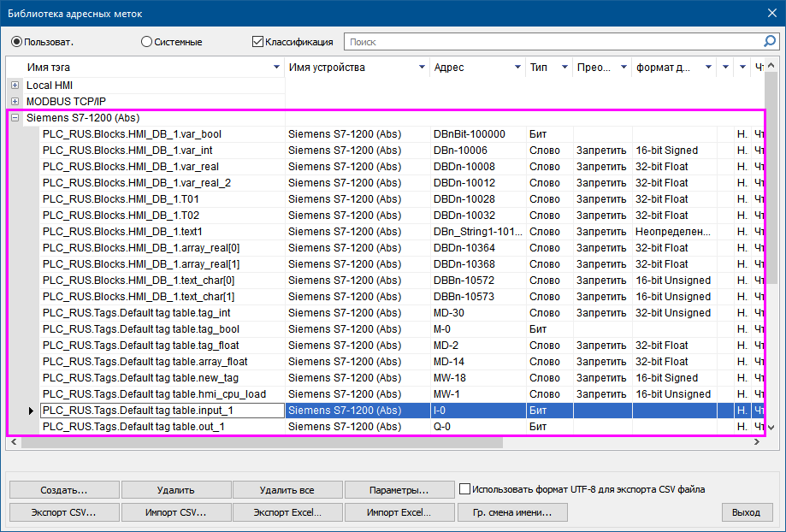
Task: Close the Библиотека адресных меток dialog
Action: click(772, 13)
